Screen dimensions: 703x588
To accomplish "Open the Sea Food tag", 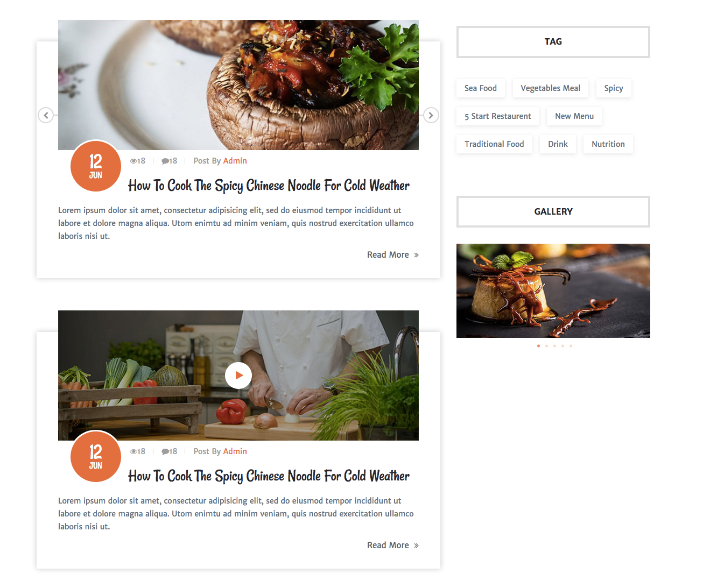I will coord(481,88).
